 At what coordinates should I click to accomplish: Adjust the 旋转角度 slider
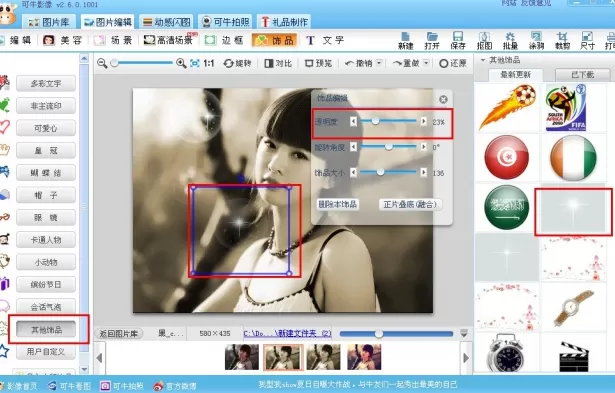[388, 147]
